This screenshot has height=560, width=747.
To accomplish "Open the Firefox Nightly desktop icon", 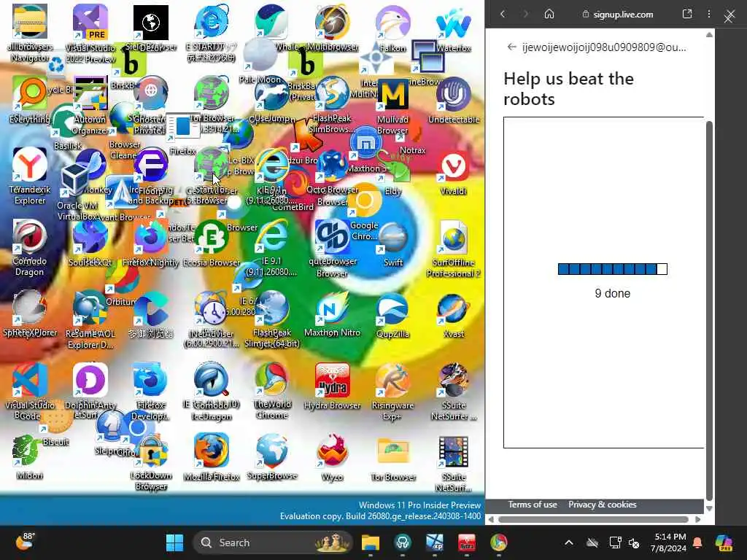I will point(150,238).
